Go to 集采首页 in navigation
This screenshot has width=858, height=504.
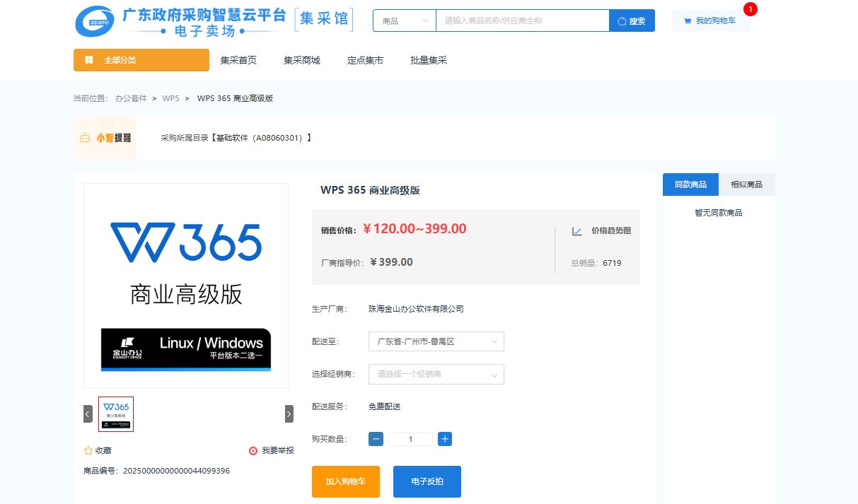[238, 60]
